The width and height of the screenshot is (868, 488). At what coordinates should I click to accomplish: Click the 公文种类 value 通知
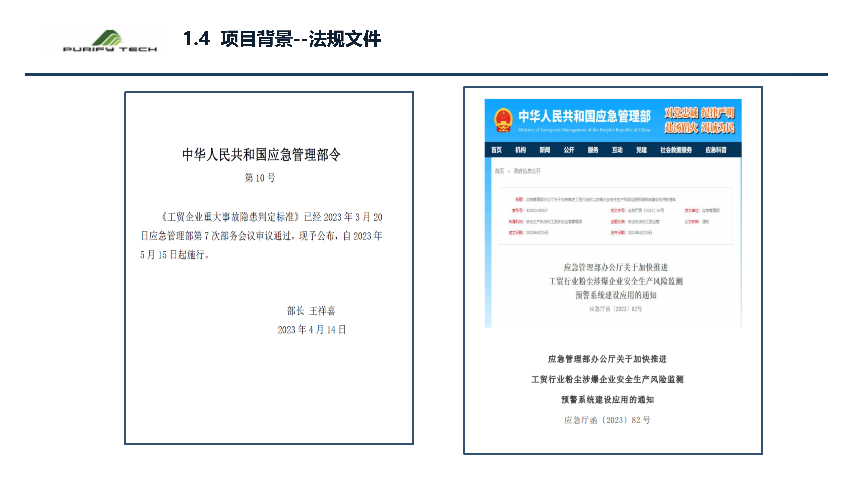point(706,222)
